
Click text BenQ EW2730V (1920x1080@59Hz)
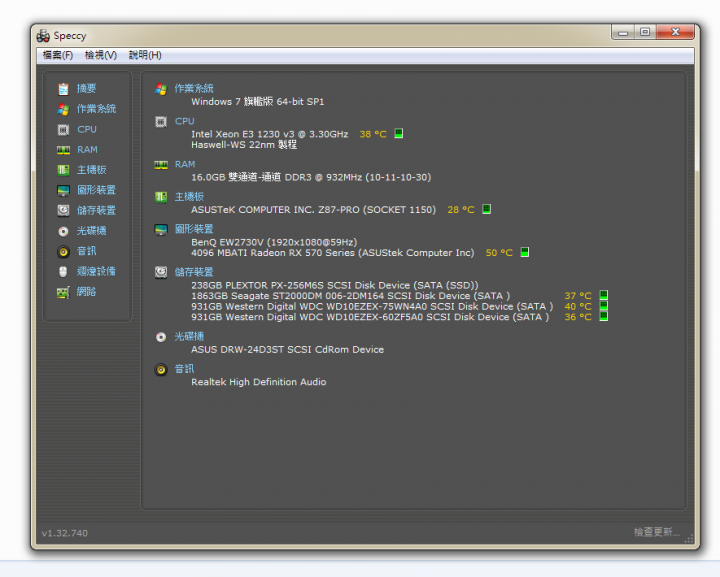[x=274, y=242]
